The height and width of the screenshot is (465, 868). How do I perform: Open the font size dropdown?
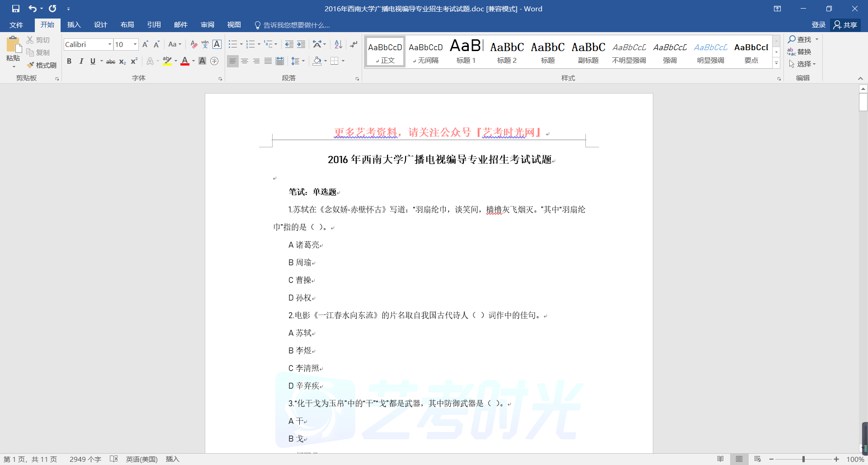135,44
